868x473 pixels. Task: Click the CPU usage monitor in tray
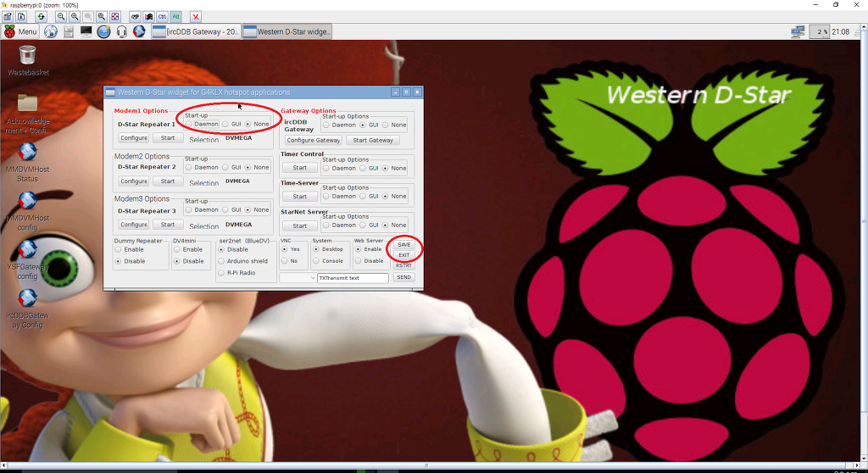pyautogui.click(x=820, y=31)
